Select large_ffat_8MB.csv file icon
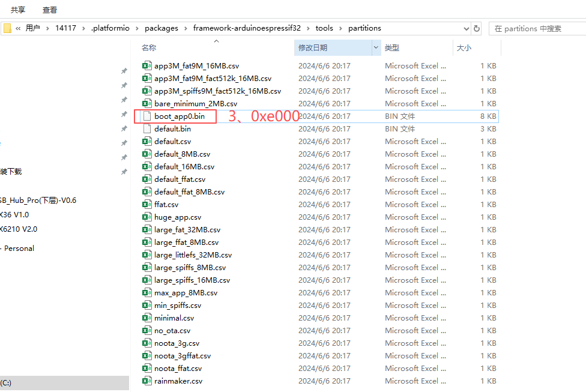586x392 pixels. point(147,243)
